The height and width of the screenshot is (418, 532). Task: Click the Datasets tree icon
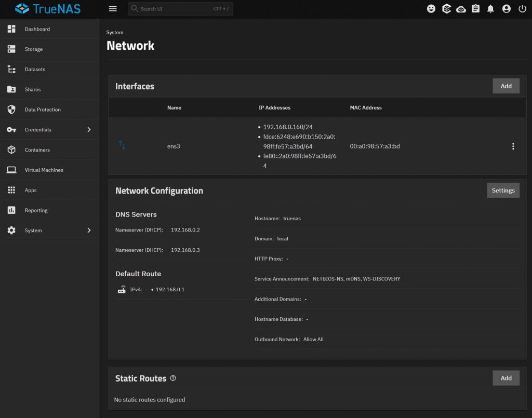coord(11,69)
